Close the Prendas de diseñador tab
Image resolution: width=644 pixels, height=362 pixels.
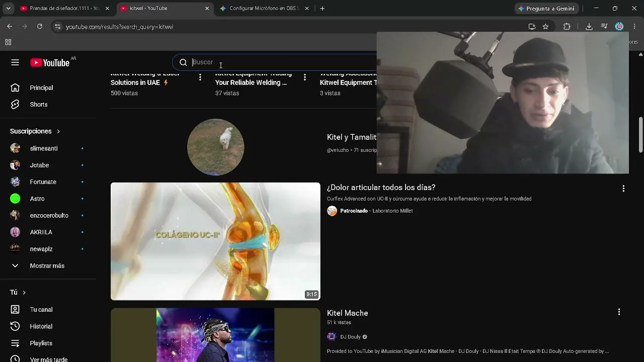click(x=107, y=9)
